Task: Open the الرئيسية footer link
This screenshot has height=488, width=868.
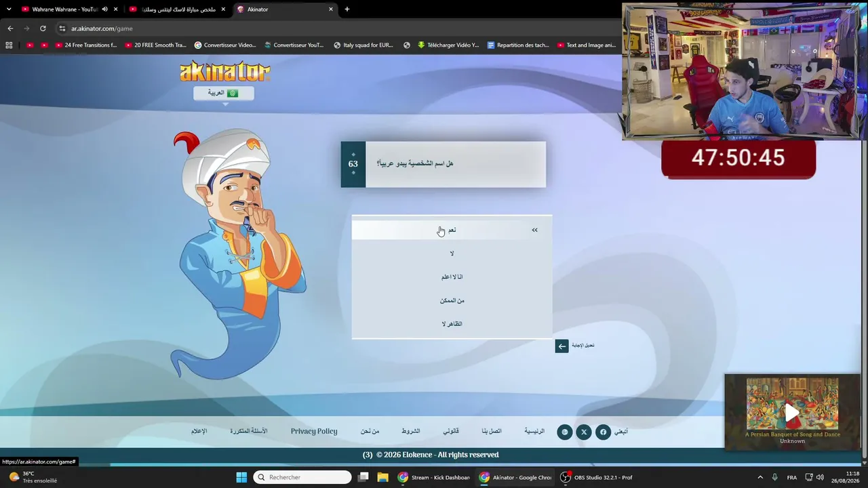Action: point(534,431)
